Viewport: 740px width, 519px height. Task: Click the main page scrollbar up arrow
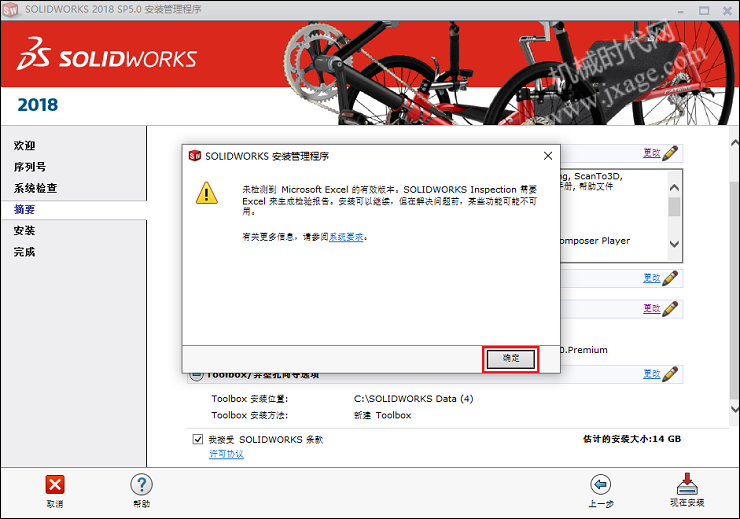click(734, 142)
